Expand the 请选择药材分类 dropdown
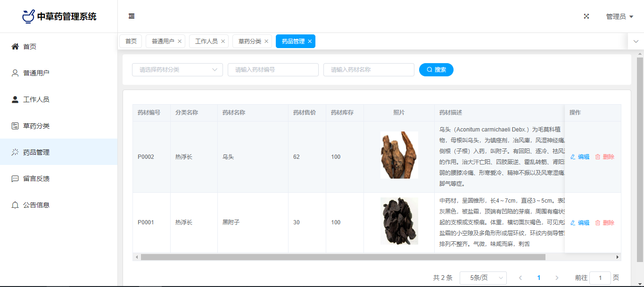The height and width of the screenshot is (287, 644). 177,70
